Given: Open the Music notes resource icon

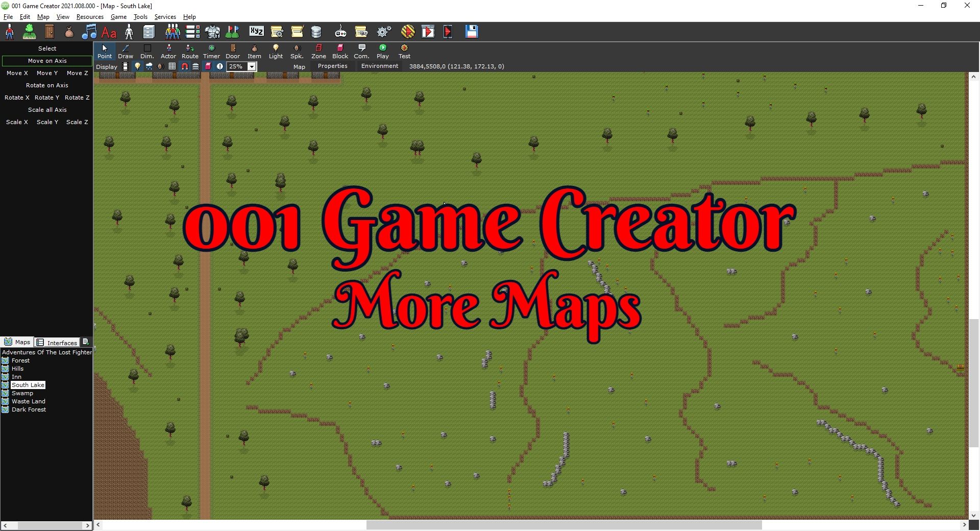Looking at the screenshot, I should [x=89, y=32].
